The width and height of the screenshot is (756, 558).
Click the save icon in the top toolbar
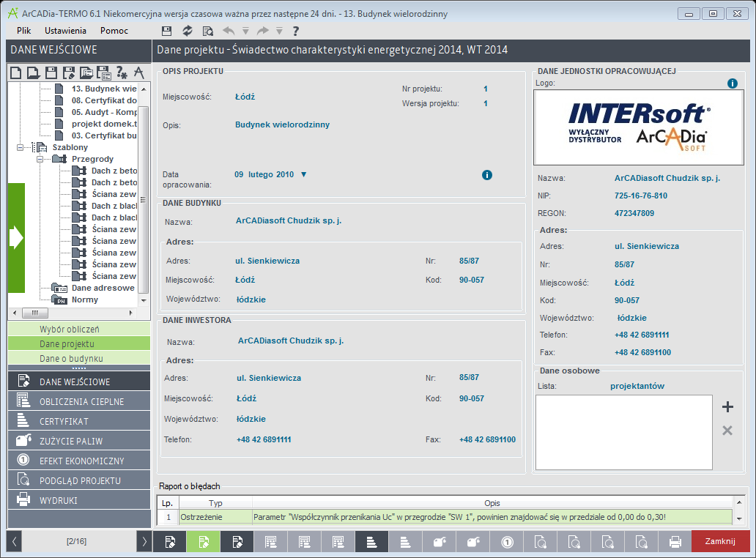[166, 31]
